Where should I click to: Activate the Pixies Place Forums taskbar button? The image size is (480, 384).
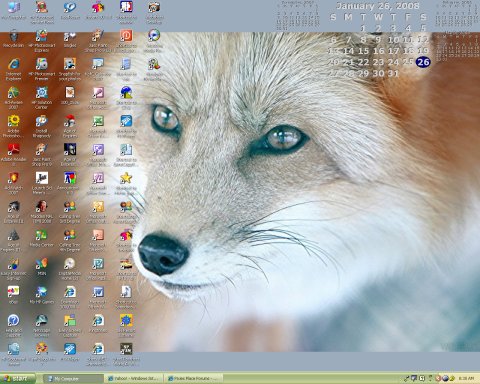tap(194, 379)
